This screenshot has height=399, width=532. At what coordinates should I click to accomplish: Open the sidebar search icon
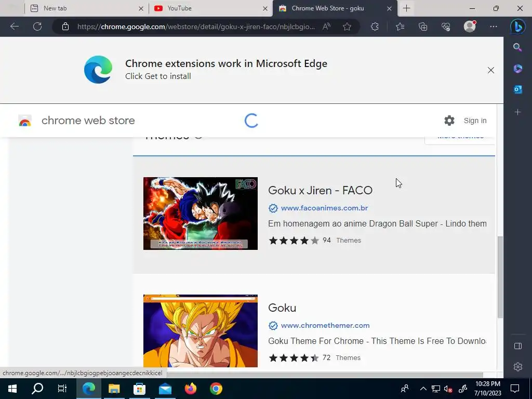[x=517, y=47]
